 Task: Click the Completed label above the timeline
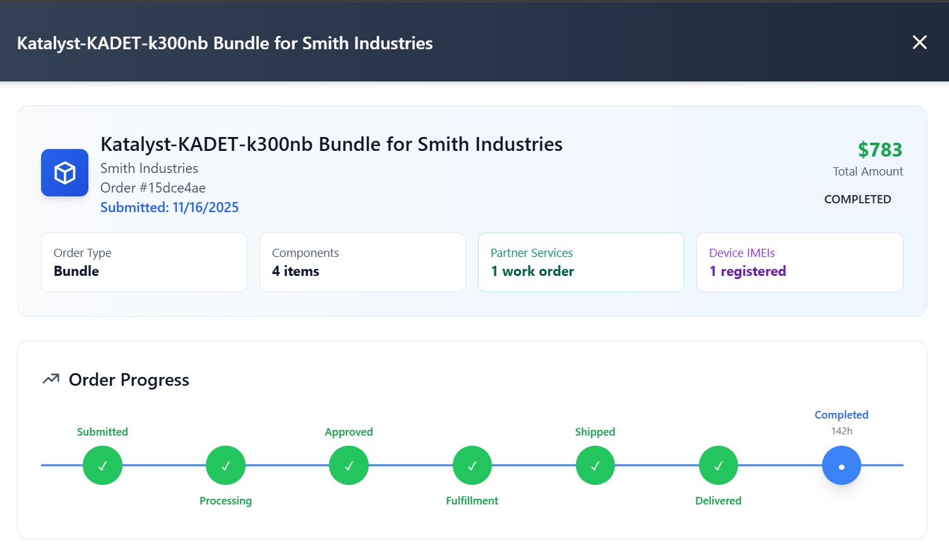[841, 415]
